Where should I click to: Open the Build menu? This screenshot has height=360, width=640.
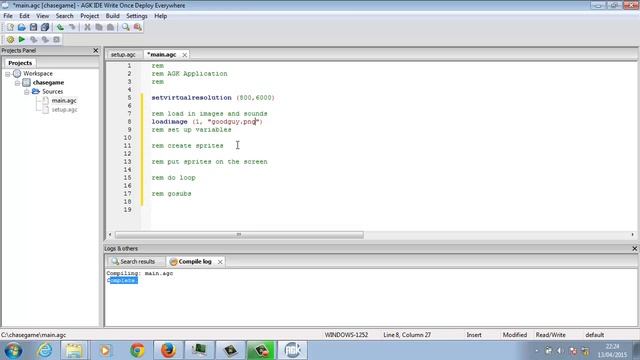(x=113, y=16)
